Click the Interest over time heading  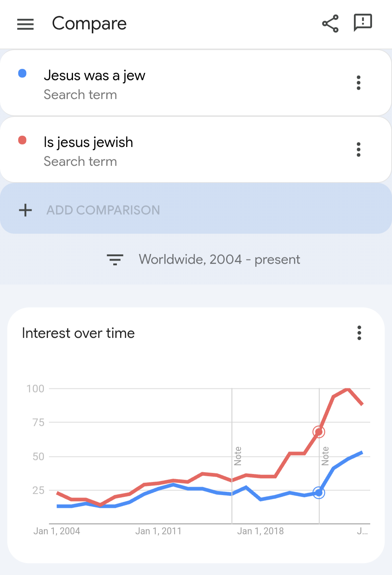78,333
